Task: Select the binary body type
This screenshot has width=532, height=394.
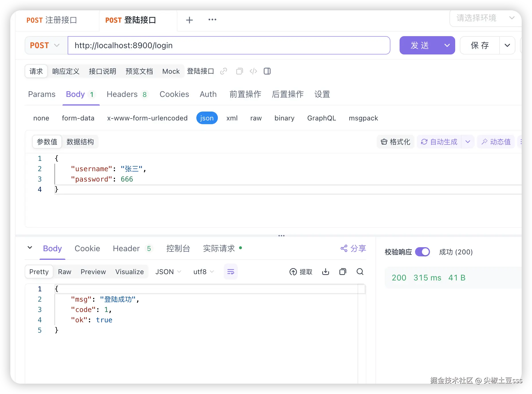Action: point(284,118)
